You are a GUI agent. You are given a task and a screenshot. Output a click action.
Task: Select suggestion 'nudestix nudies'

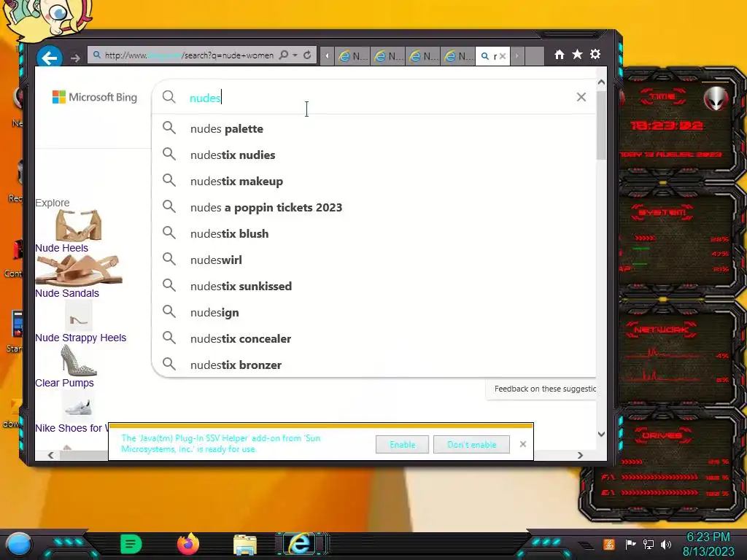[373, 155]
